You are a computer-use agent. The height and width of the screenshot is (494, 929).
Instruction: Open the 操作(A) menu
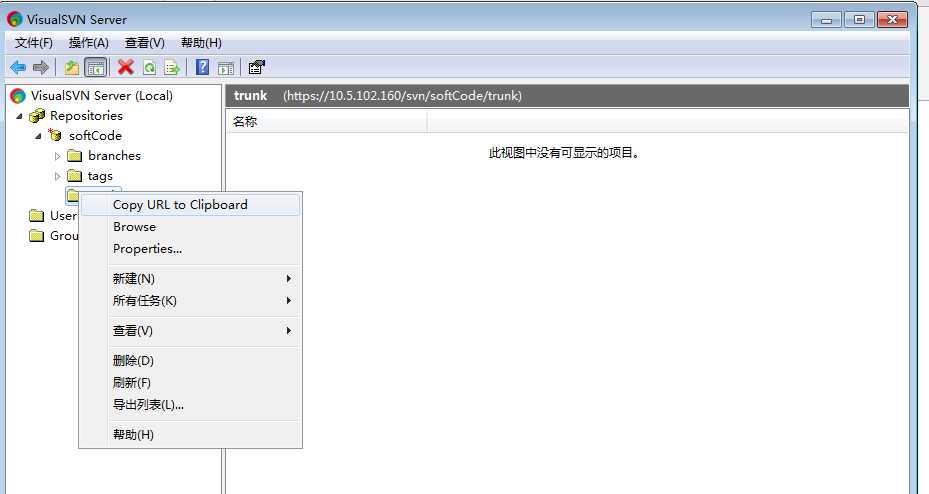[x=89, y=43]
